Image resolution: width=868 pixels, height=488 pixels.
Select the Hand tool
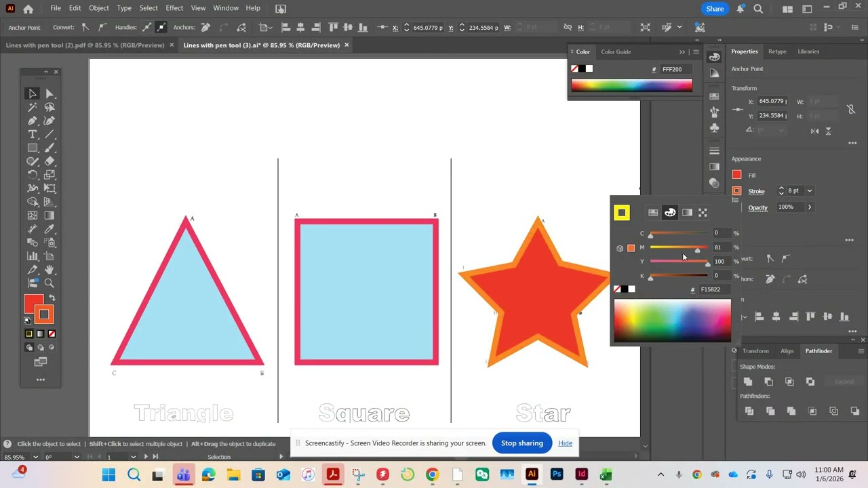coord(50,270)
